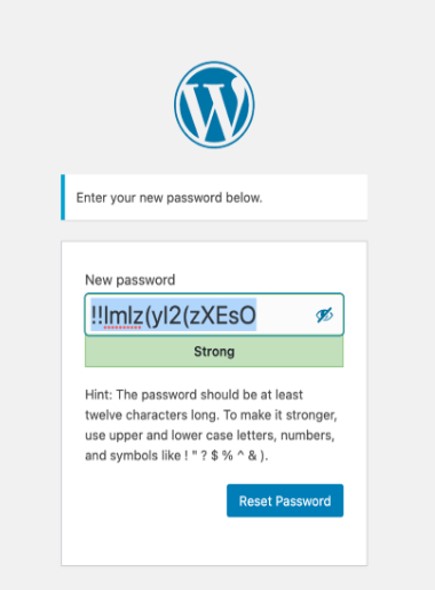Click the New password label
The image size is (435, 590).
(130, 280)
